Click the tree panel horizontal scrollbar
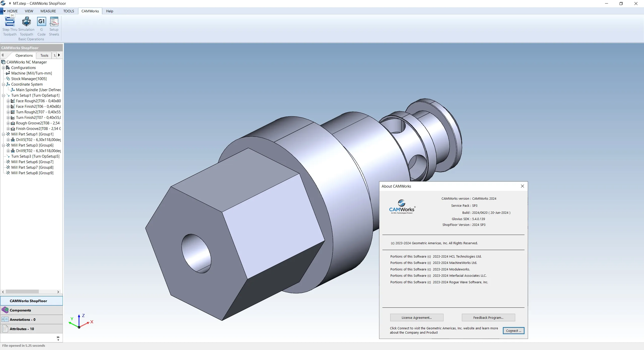Viewport: 644px width, 350px height. (22, 292)
